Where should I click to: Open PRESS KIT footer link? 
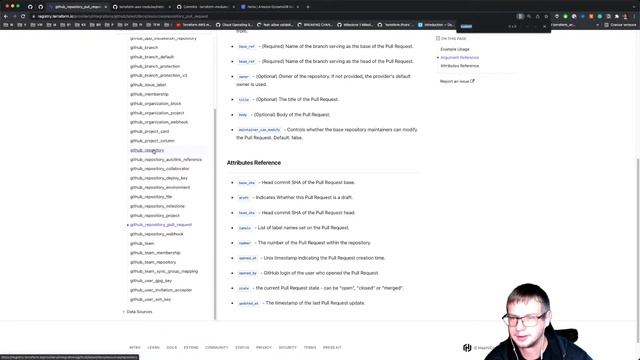point(332,348)
